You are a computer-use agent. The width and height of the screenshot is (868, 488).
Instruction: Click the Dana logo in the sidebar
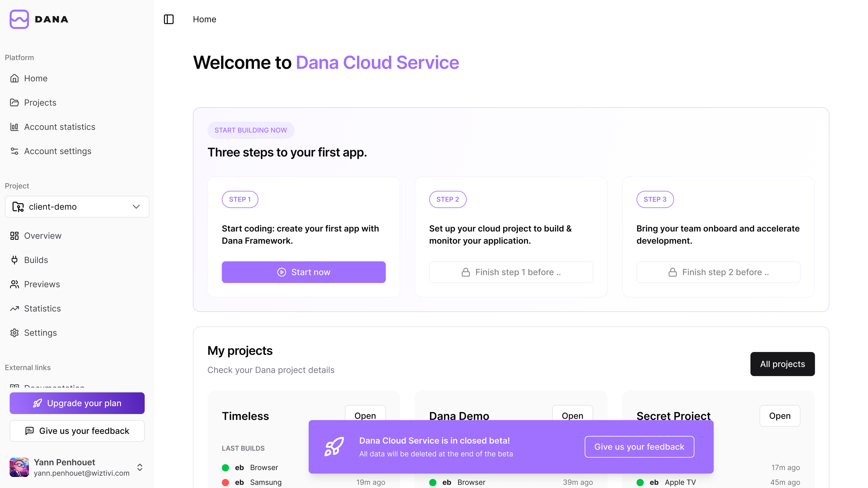tap(39, 19)
